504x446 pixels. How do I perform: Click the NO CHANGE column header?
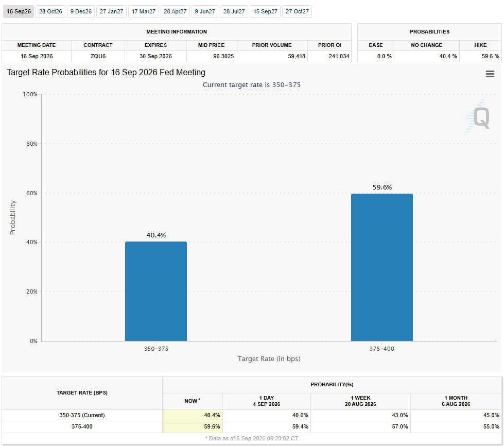(x=427, y=45)
